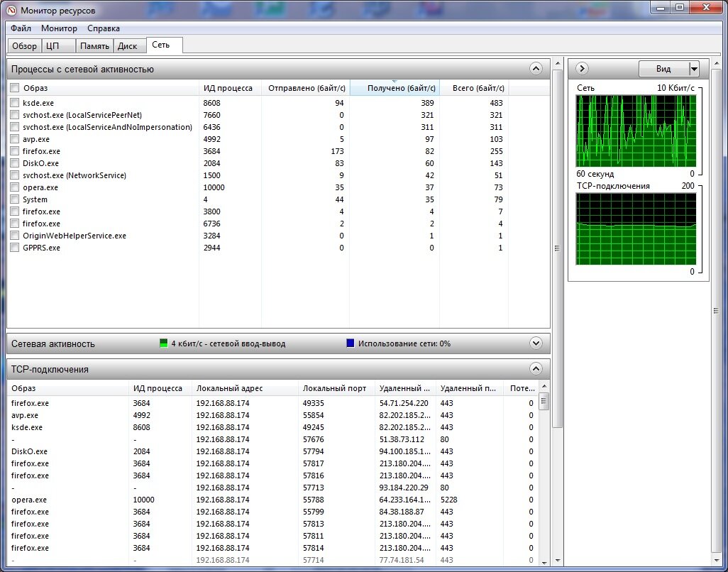Check the firefox.exe 3684 process checkbox
Screen dimensions: 728x572
(15, 151)
